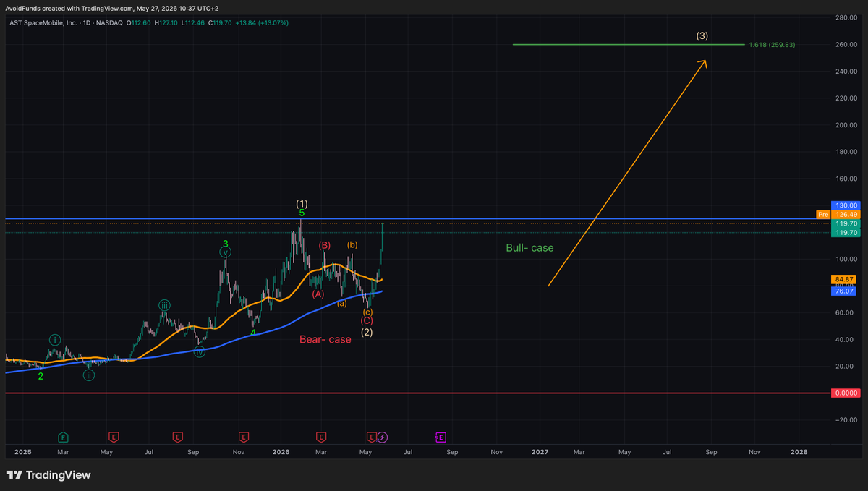Click the green earnings marker near Mar 2025

point(64,437)
